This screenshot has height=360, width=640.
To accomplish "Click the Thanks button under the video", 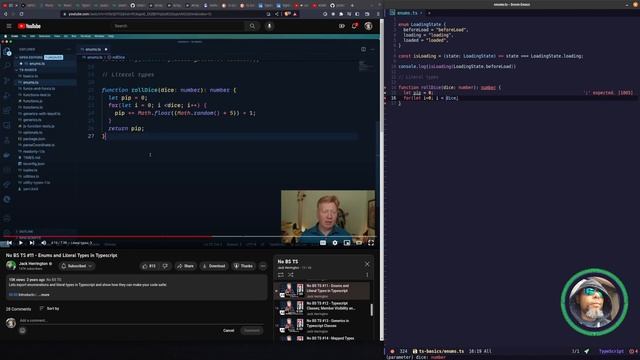I will pyautogui.click(x=244, y=266).
